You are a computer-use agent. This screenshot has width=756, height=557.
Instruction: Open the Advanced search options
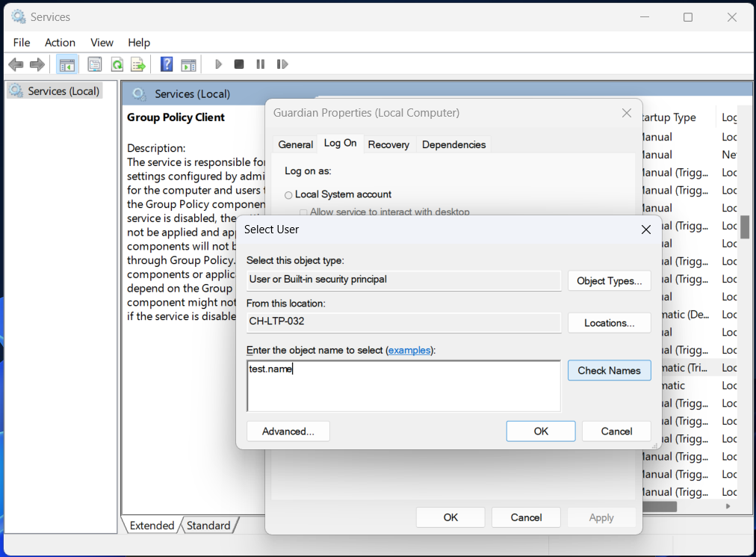pos(288,431)
